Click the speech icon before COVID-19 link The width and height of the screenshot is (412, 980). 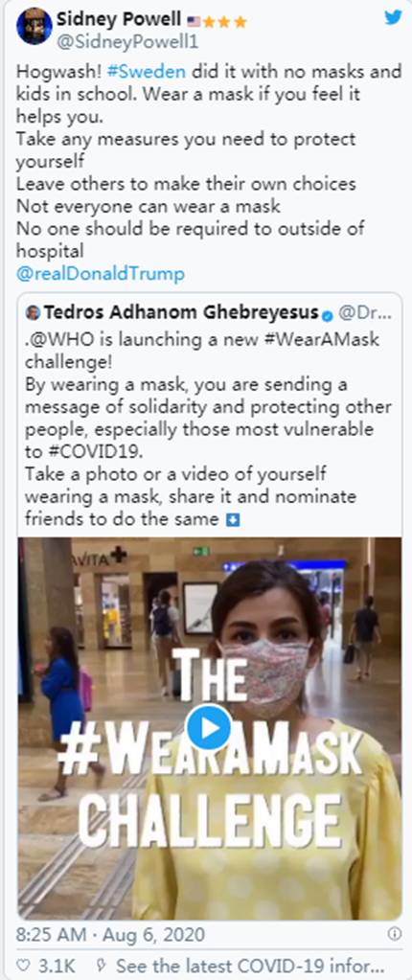click(x=102, y=965)
